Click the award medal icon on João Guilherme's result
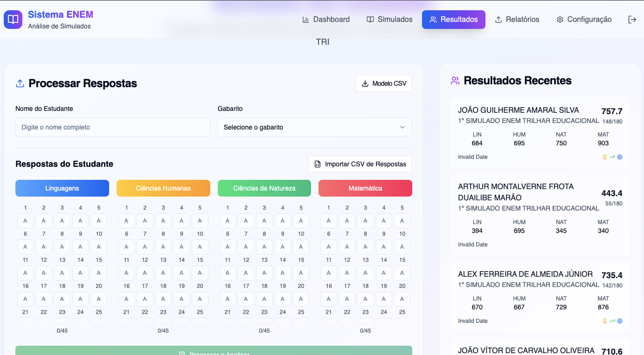Screen dimensions: 644x355 605,157
